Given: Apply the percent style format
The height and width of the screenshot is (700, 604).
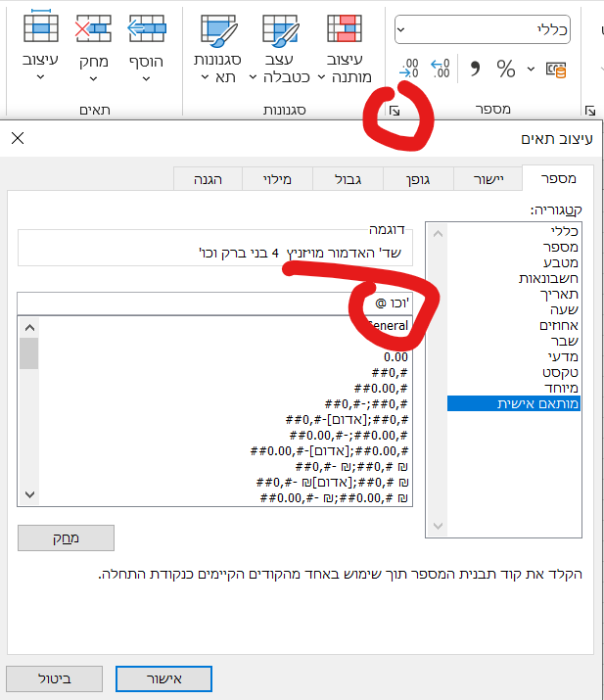Looking at the screenshot, I should [506, 69].
